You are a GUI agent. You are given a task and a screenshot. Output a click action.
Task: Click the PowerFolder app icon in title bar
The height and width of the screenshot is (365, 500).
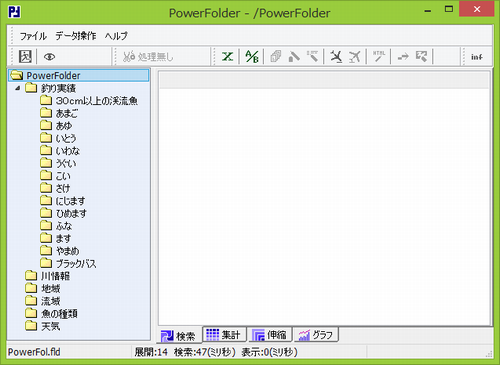15,12
